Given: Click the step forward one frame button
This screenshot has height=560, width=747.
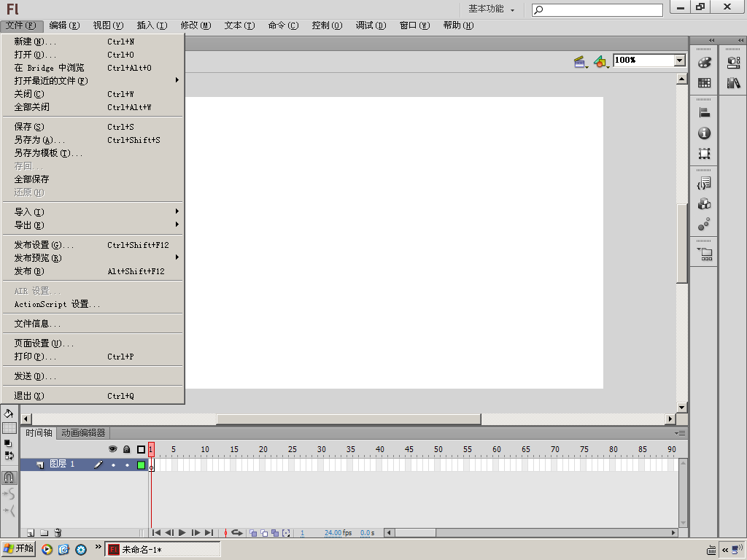Looking at the screenshot, I should click(x=196, y=533).
